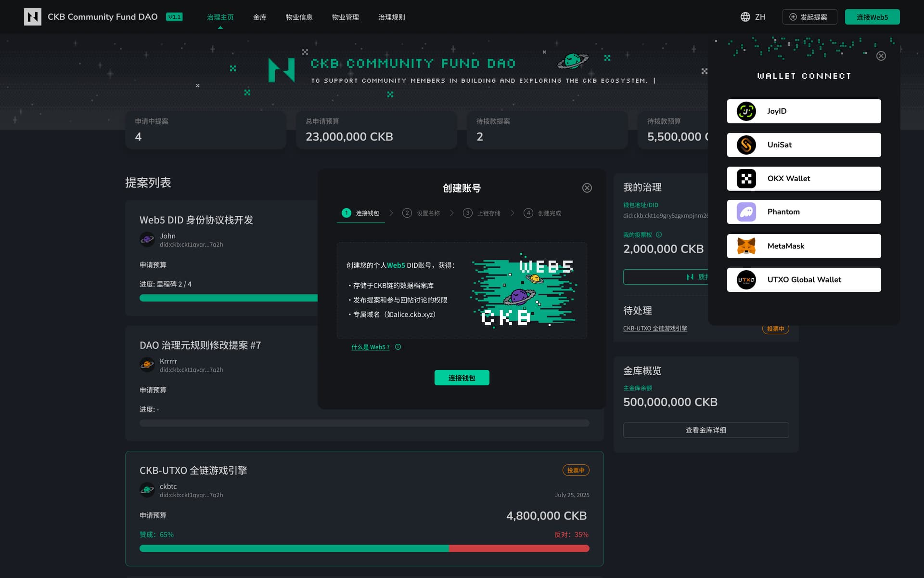
Task: Click the CKB Community Fund DAO logo icon
Action: coord(32,17)
